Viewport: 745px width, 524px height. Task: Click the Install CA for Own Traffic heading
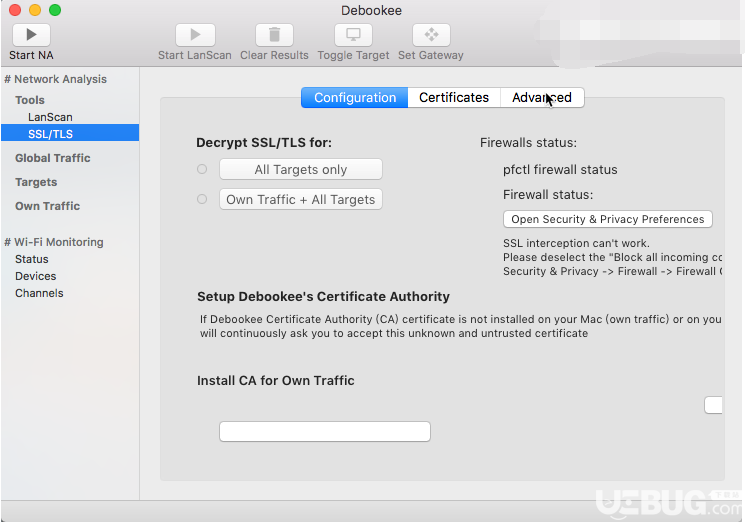[276, 381]
